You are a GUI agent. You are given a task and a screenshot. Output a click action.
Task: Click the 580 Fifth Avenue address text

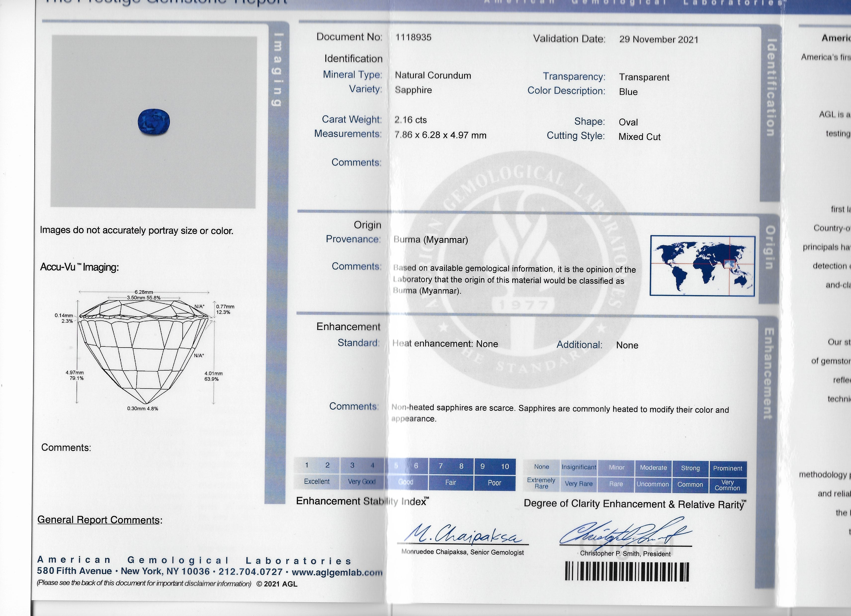tap(74, 571)
